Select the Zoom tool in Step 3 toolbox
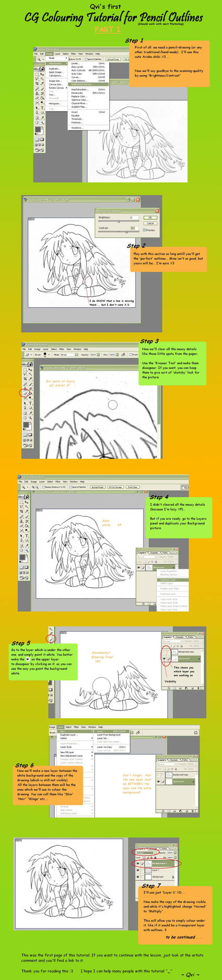222x980 pixels. pyautogui.click(x=30, y=417)
